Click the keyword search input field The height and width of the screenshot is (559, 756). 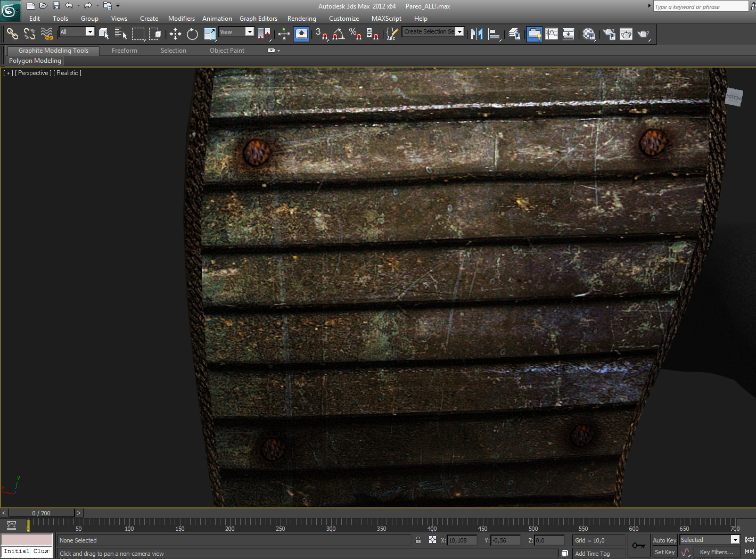tap(700, 7)
